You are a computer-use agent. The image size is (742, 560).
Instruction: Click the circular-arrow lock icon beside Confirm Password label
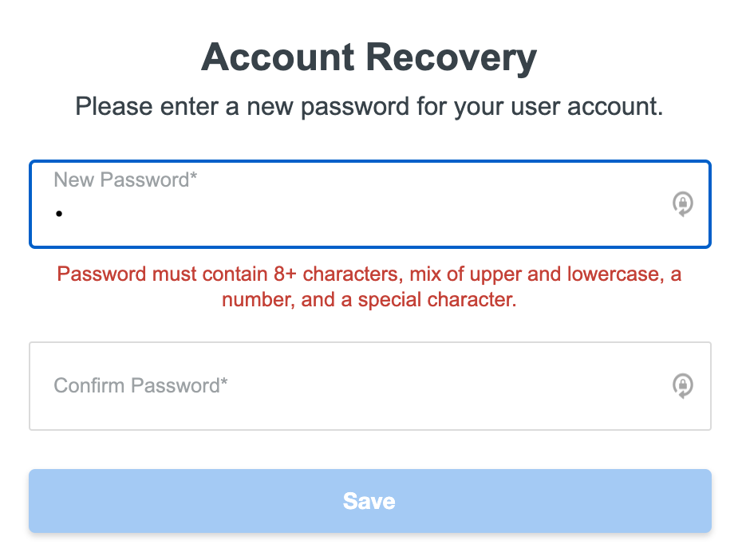click(x=682, y=386)
